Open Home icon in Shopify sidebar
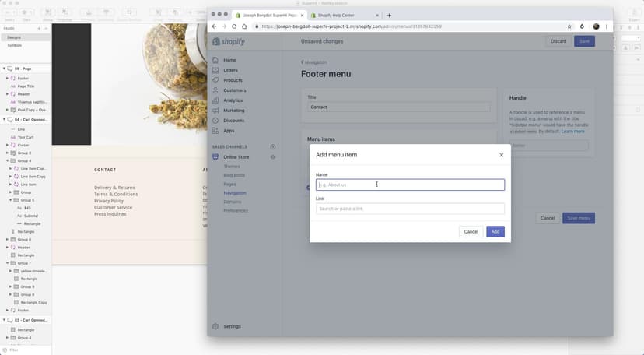 click(x=216, y=60)
